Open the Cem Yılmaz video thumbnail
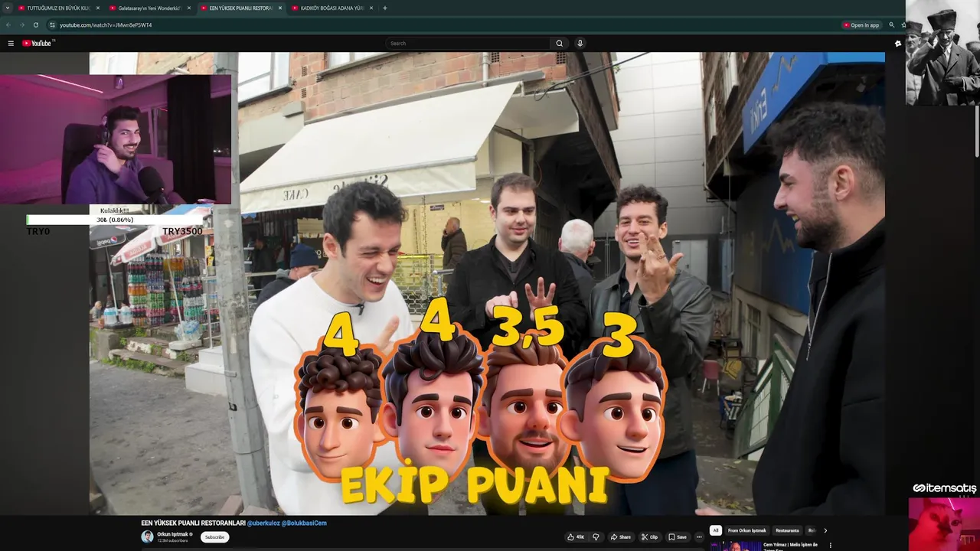Screen dimensions: 980x551 [x=734, y=546]
